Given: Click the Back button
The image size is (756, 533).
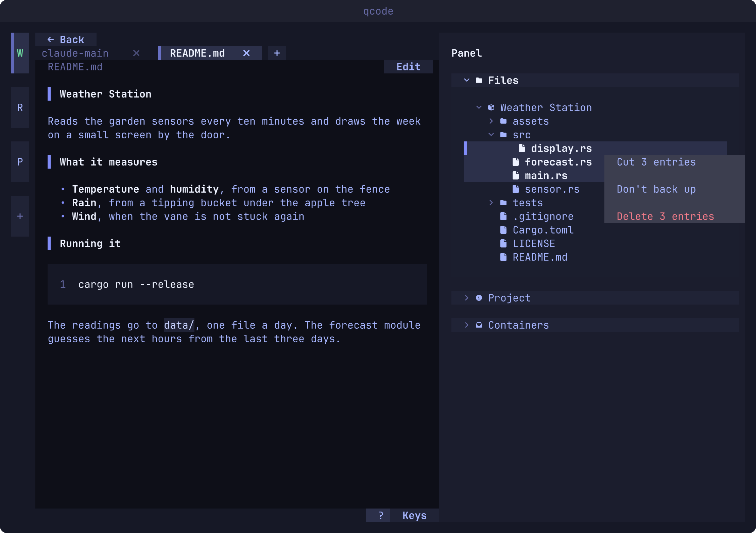Looking at the screenshot, I should pyautogui.click(x=66, y=39).
